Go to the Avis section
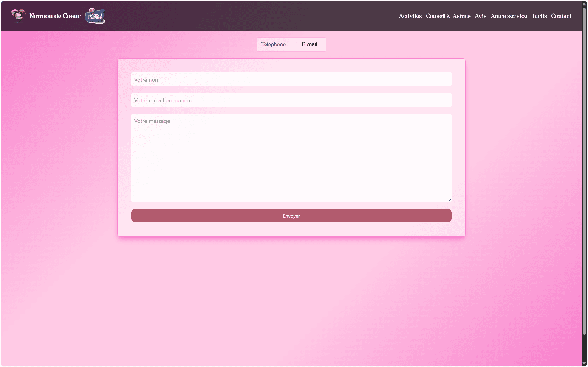Screen dimensions: 588x367 (480, 16)
